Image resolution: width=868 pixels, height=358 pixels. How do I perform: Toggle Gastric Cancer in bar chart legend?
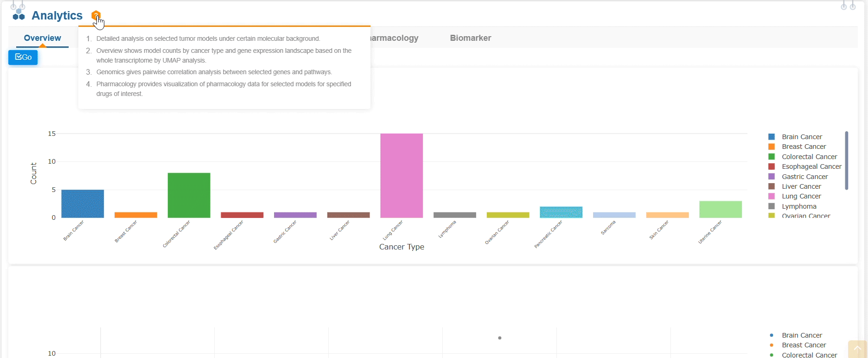[804, 177]
